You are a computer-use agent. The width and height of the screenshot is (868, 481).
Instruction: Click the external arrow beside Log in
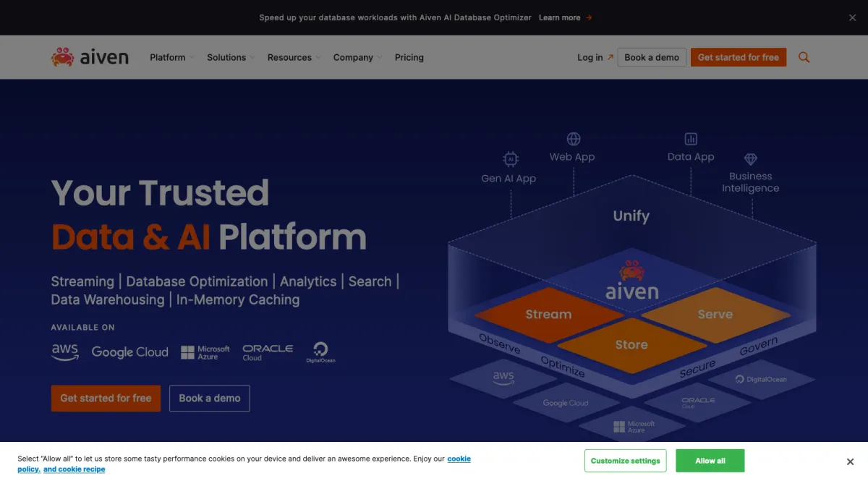point(610,57)
